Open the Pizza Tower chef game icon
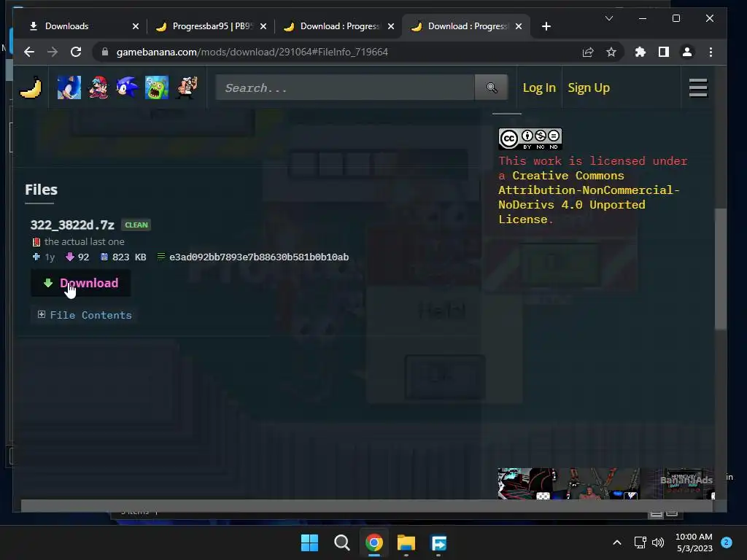The height and width of the screenshot is (560, 747). tap(186, 87)
